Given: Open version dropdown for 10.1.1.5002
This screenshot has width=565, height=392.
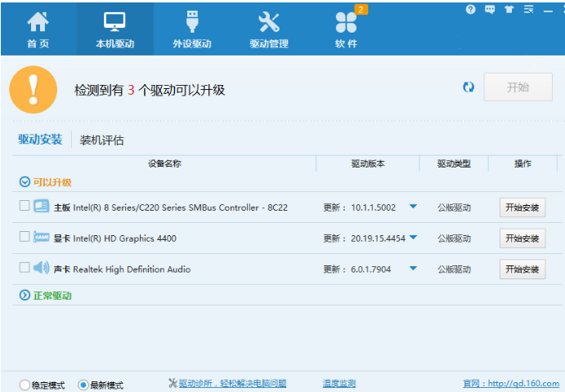Looking at the screenshot, I should coord(413,207).
